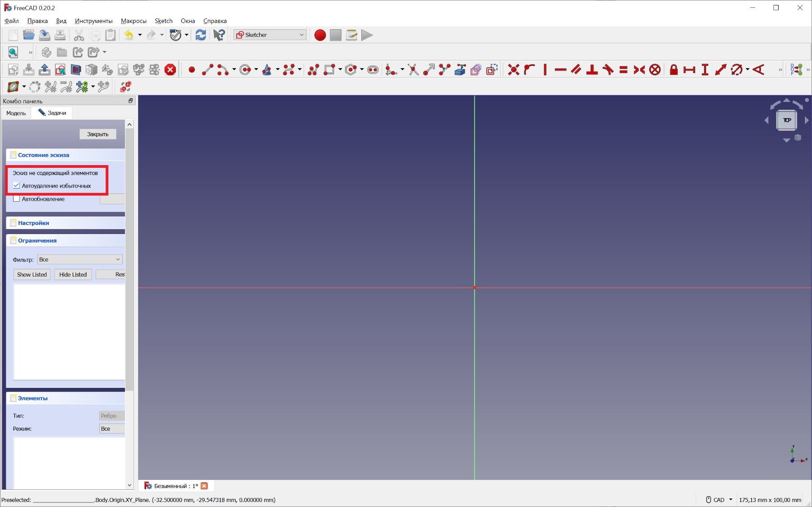The image size is (812, 507).
Task: Open the Макросы menu
Action: point(134,21)
